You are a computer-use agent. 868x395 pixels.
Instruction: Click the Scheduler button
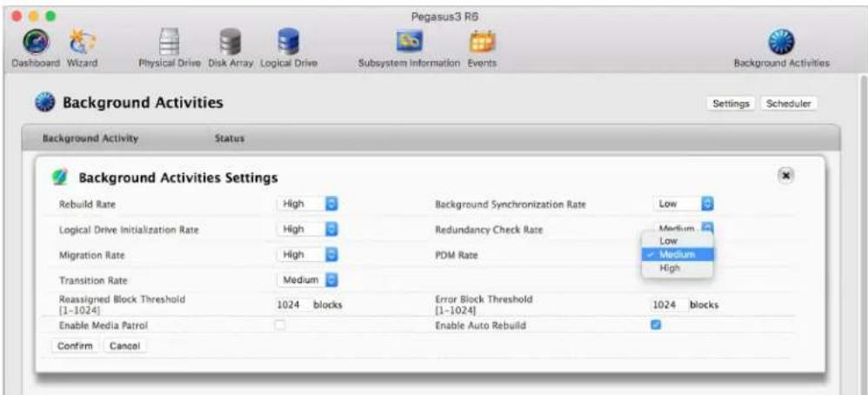point(789,104)
